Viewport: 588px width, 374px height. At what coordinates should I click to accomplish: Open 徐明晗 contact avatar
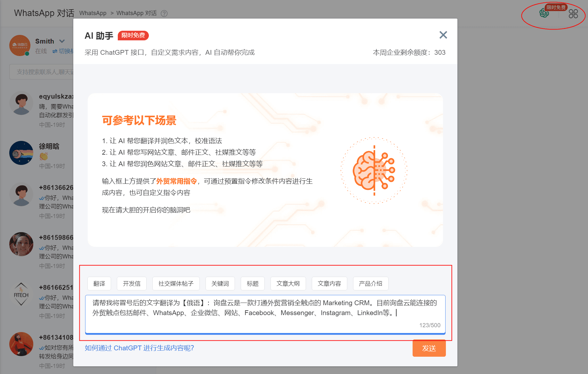[21, 153]
